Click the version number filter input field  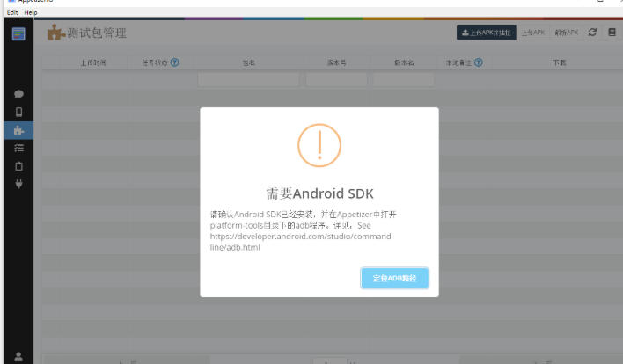coord(336,80)
